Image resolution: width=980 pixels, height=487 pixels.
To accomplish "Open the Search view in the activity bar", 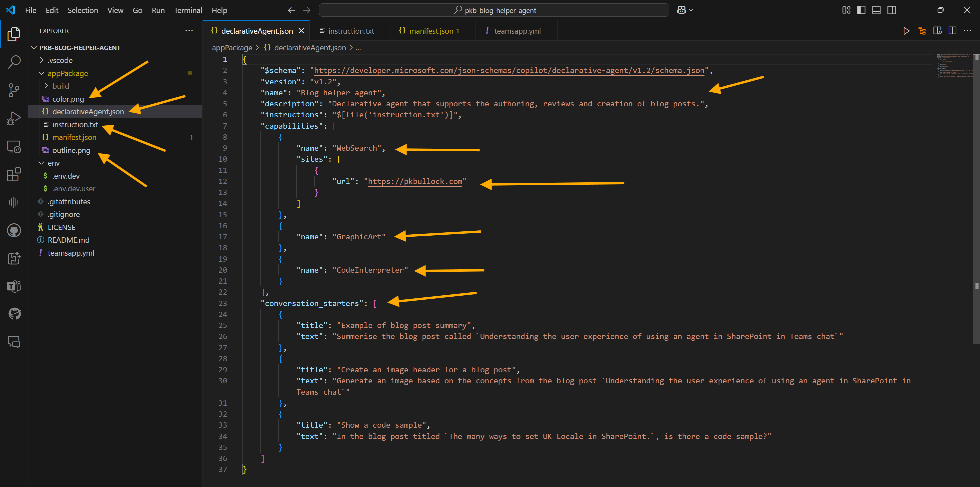I will [14, 62].
